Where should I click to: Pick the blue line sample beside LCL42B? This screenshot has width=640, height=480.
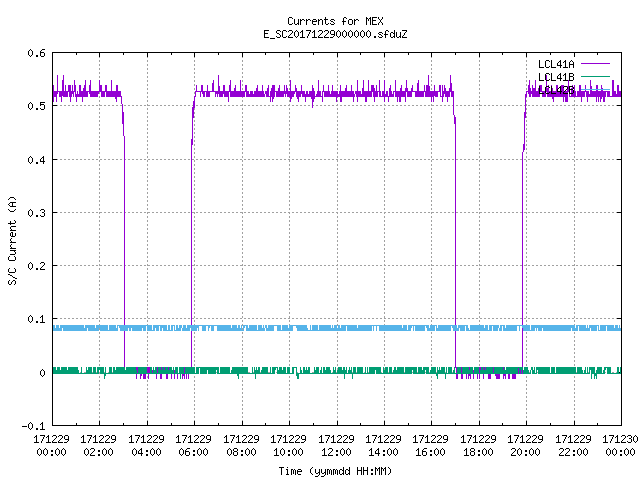[595, 89]
